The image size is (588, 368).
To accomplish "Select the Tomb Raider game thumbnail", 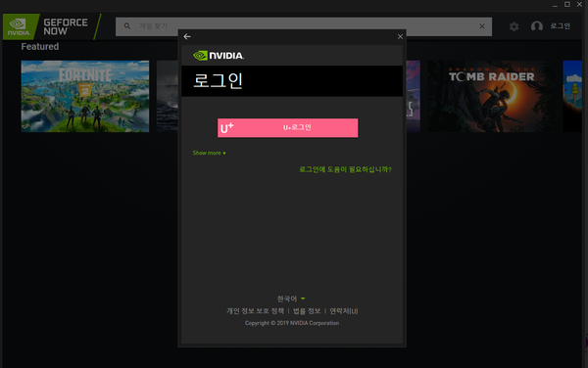I will [492, 96].
